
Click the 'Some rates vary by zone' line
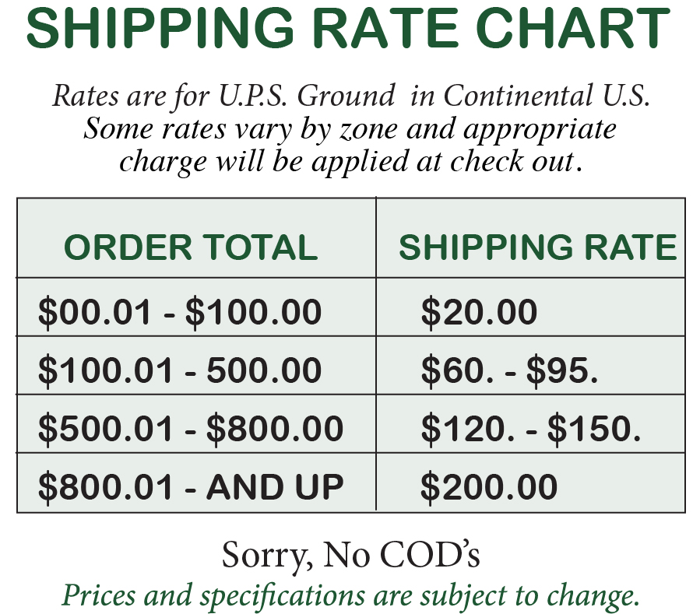click(x=248, y=128)
